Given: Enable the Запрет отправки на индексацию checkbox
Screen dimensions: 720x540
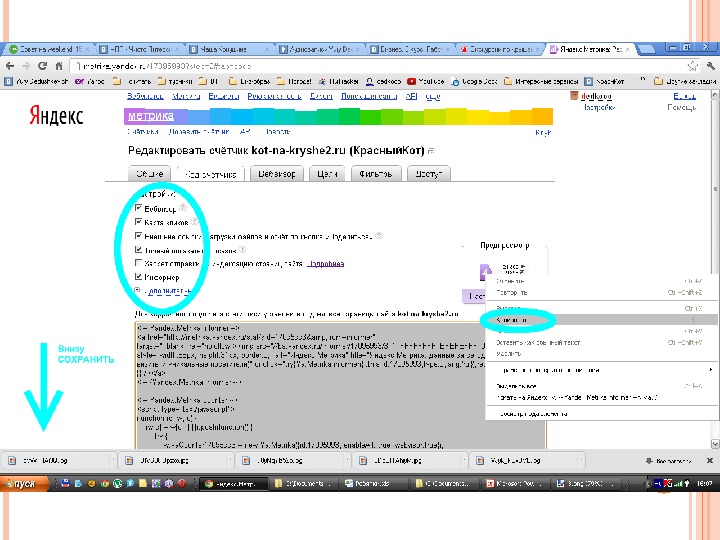Looking at the screenshot, I should click(x=138, y=263).
